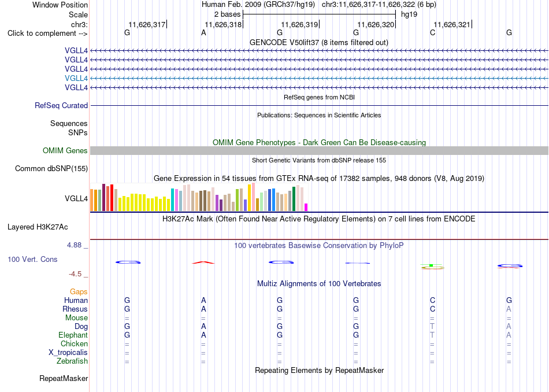Click the -4.5 PhyloP scale value
Screen dimensions: 549x392
[x=75, y=274]
